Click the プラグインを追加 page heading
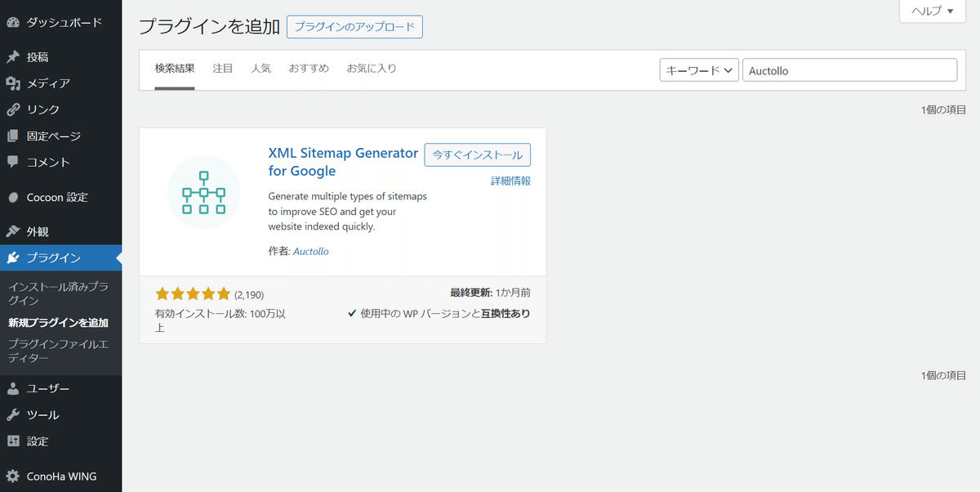Screen dimensions: 980x492 tap(209, 26)
